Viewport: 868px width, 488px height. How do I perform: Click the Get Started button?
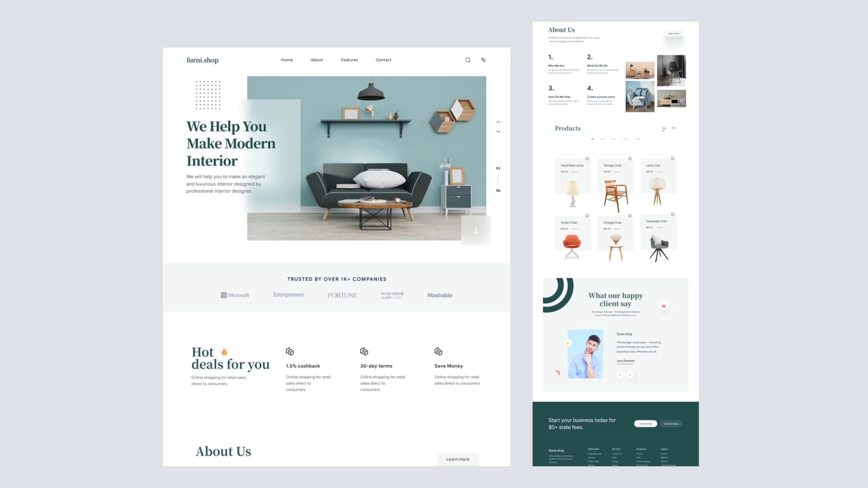click(646, 424)
